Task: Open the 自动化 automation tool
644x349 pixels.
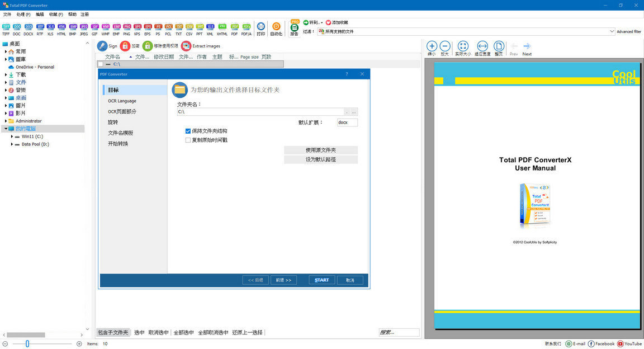Action: point(276,29)
